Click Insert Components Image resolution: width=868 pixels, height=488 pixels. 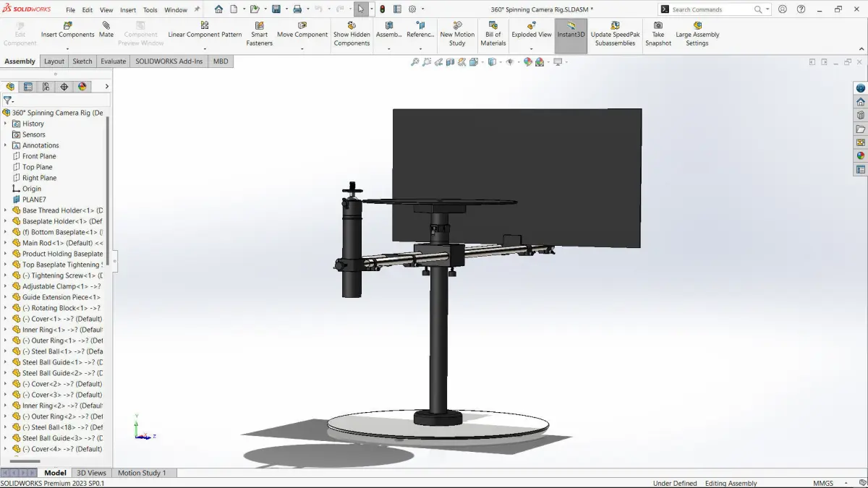point(68,30)
